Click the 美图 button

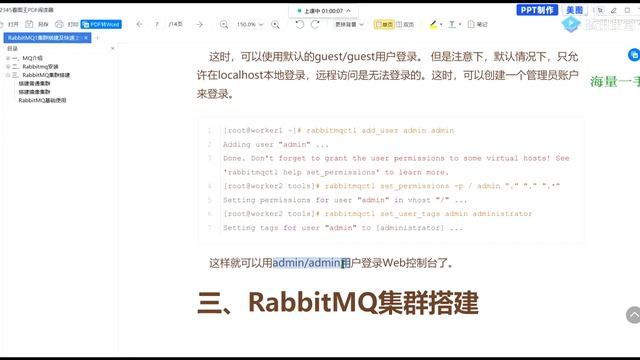coord(574,10)
